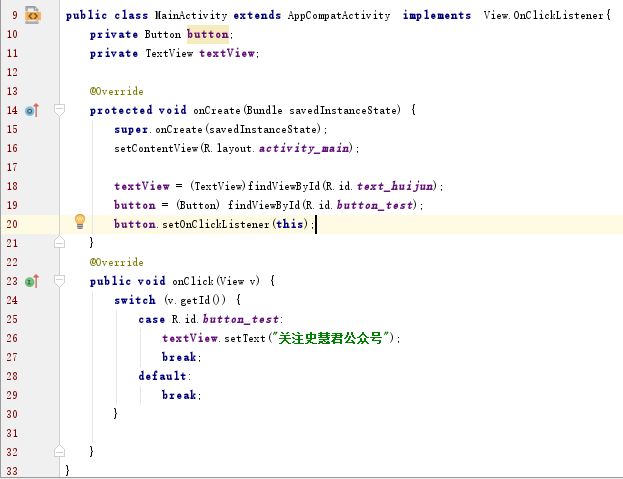Click 'onClick' method name on line 23
623x479 pixels.
point(193,282)
